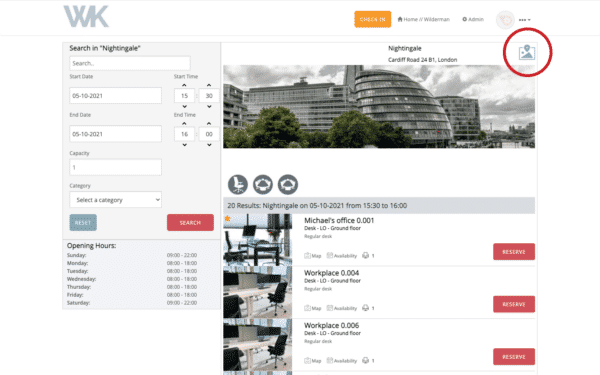Viewport: 600px width, 375px height.
Task: Open the Start Date field
Action: coord(115,96)
